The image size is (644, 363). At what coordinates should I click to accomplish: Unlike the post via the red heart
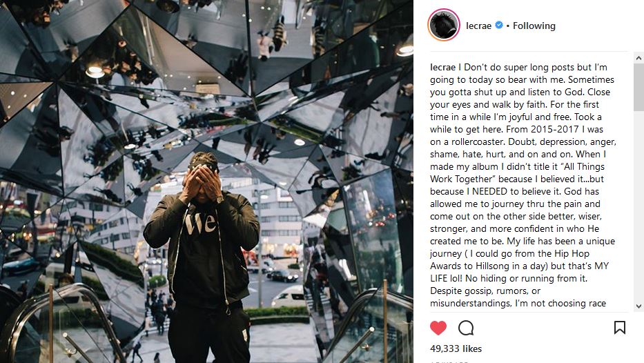point(438,328)
